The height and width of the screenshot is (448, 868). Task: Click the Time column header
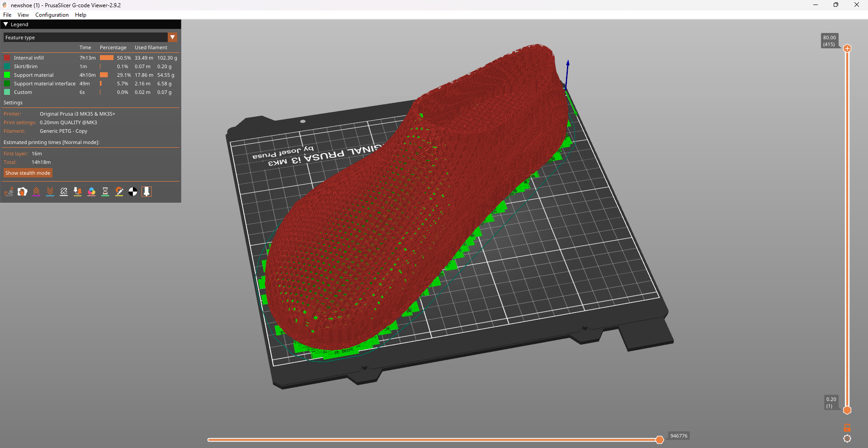tap(85, 47)
